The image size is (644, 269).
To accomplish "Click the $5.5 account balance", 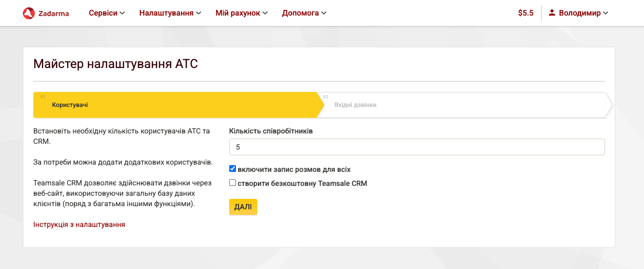I will pos(525,13).
